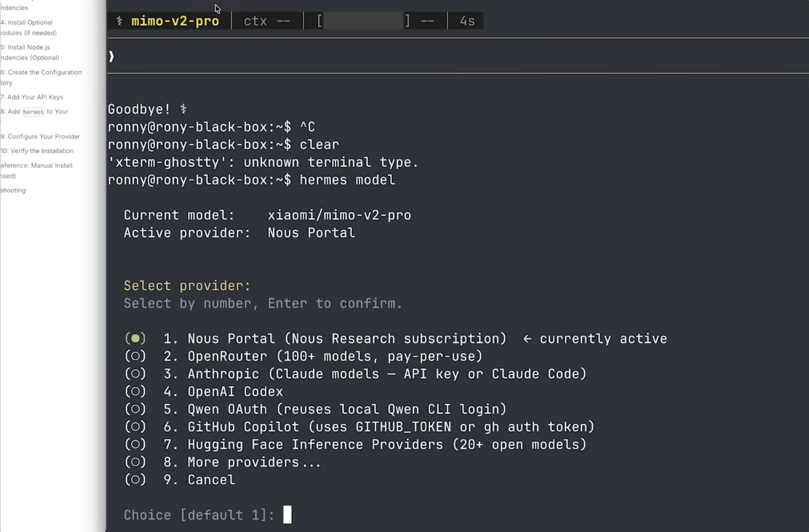
Task: Click the caduceus icon beside mimo-v2-pro
Action: point(119,21)
